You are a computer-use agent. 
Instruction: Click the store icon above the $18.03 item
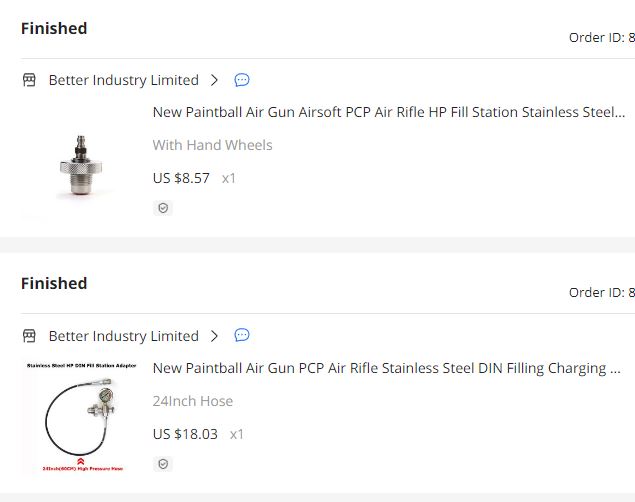click(x=29, y=336)
